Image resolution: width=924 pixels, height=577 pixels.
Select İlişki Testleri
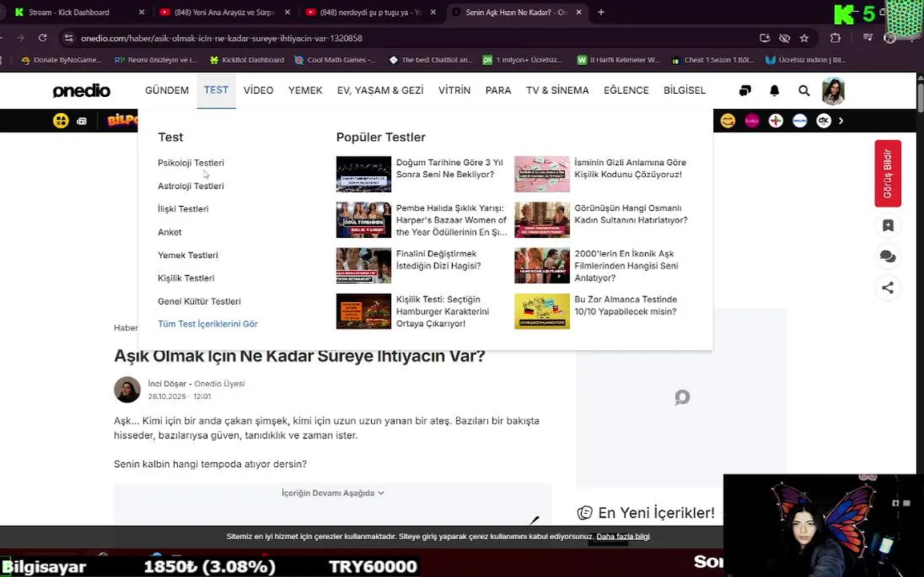[184, 208]
